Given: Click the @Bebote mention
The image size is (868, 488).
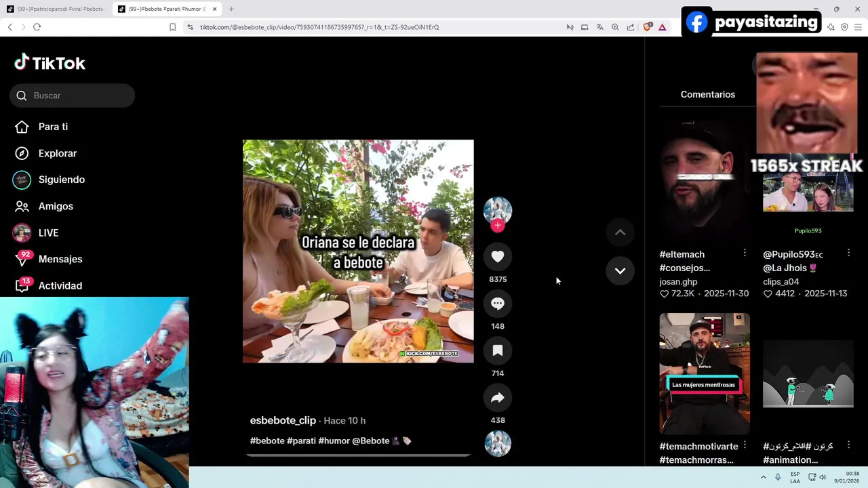Looking at the screenshot, I should 370,441.
